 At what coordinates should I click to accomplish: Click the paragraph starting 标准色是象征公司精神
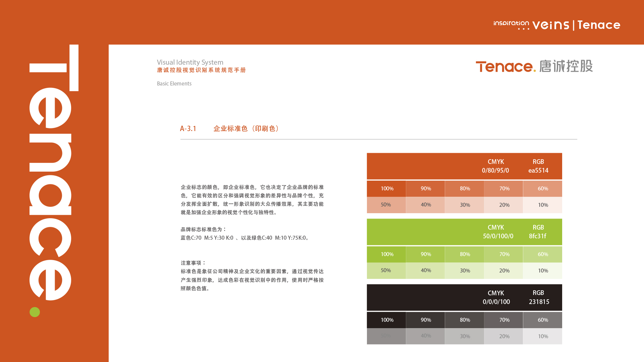(x=252, y=280)
